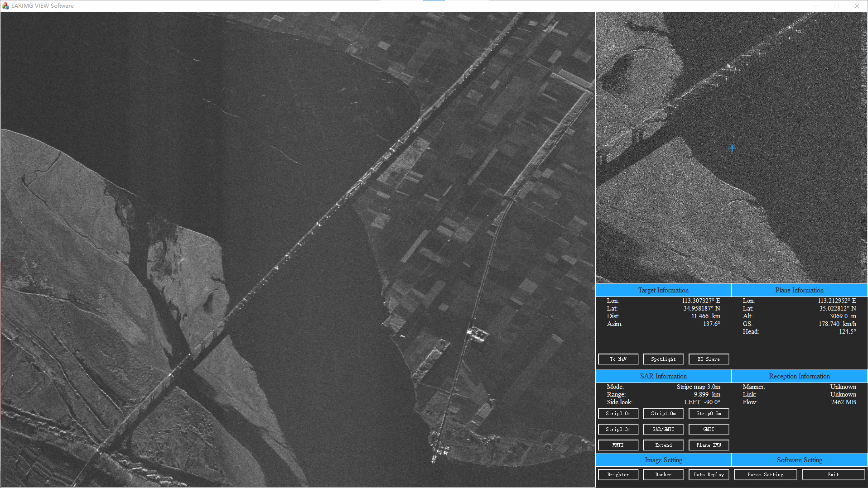Open Param Setting
This screenshot has width=868, height=488.
765,474
